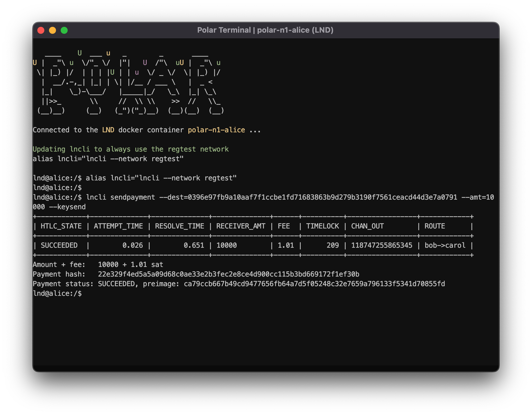The height and width of the screenshot is (415, 532).
Task: Click the timelock value 209
Action: click(x=333, y=245)
